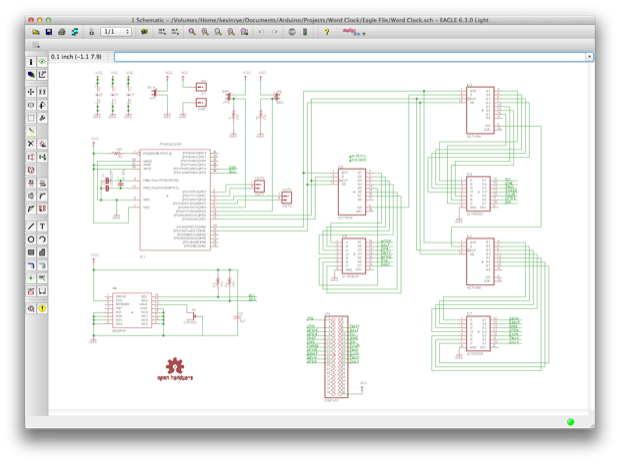This screenshot has height=463, width=620.
Task: Open the sheet selector showing 1/1
Action: (x=115, y=32)
